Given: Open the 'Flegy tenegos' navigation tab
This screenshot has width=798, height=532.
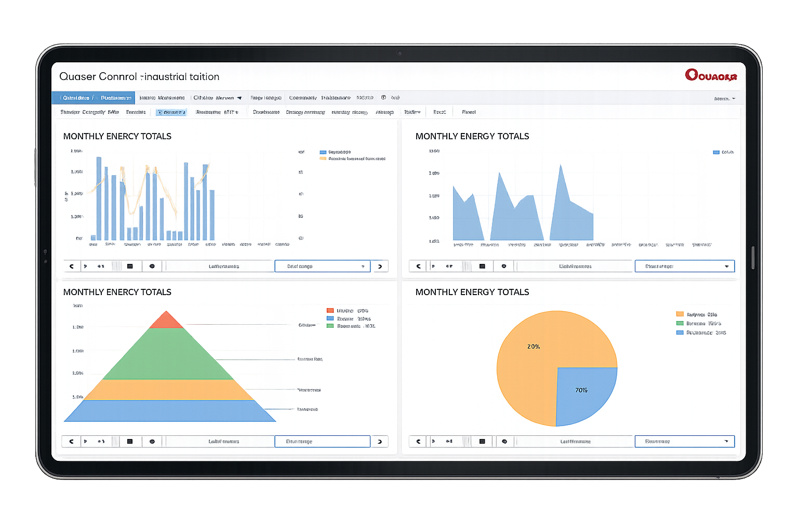Looking at the screenshot, I should (x=266, y=98).
